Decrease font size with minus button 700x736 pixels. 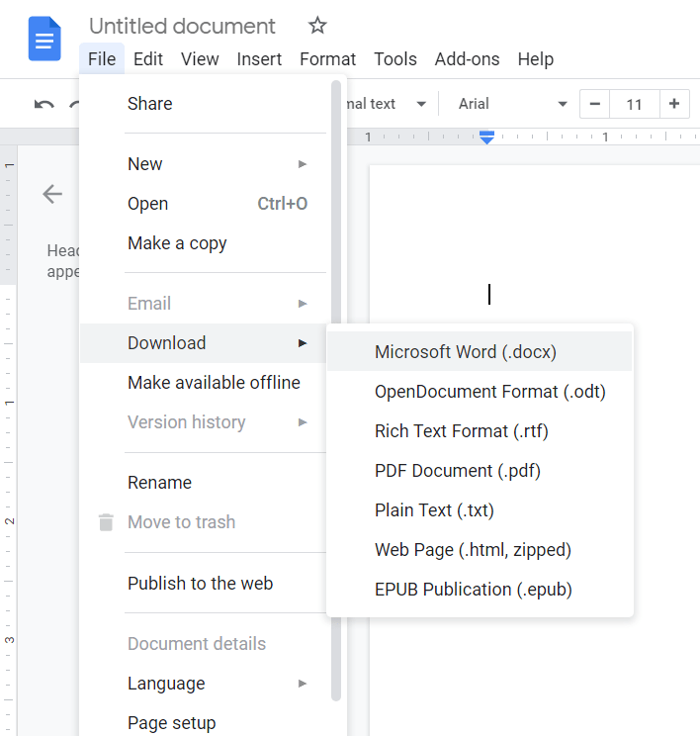pos(595,104)
